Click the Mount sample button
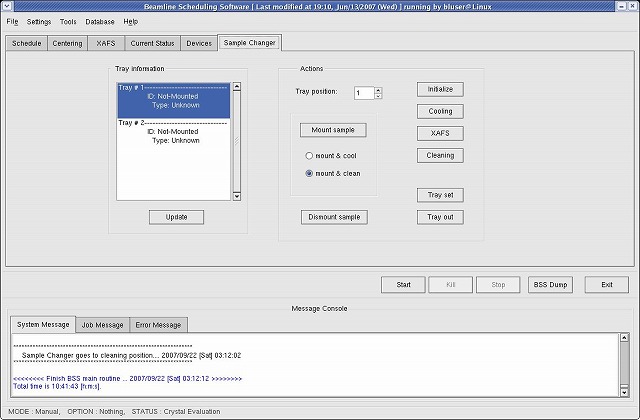This screenshot has width=640, height=420. (x=333, y=130)
